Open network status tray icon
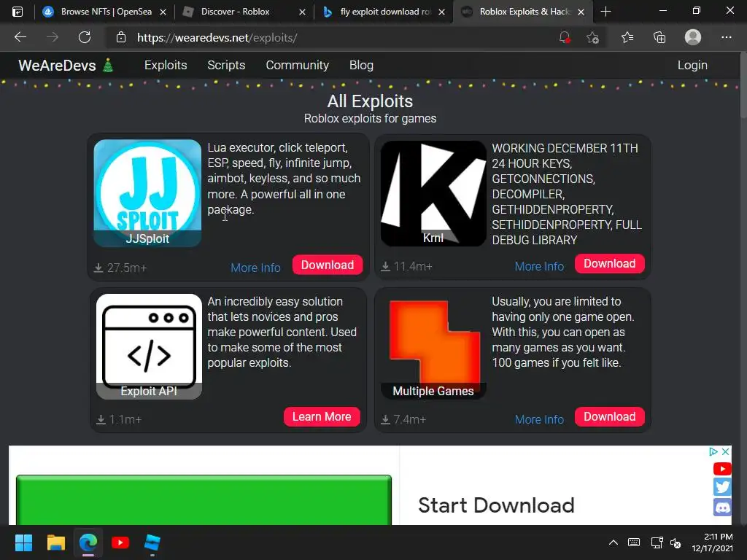Screen dimensions: 747x560 click(x=657, y=542)
